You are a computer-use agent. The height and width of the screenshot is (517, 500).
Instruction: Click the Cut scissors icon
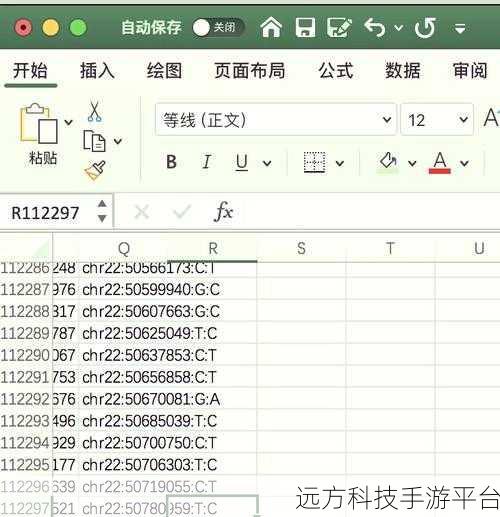pos(95,111)
